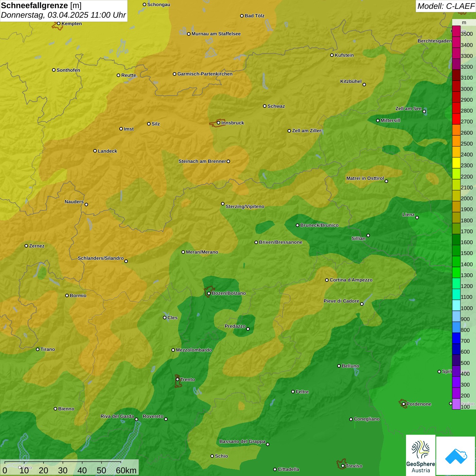Screen dimensions: 476x476
Task: Click the 60km scale bar label
Action: click(x=126, y=470)
